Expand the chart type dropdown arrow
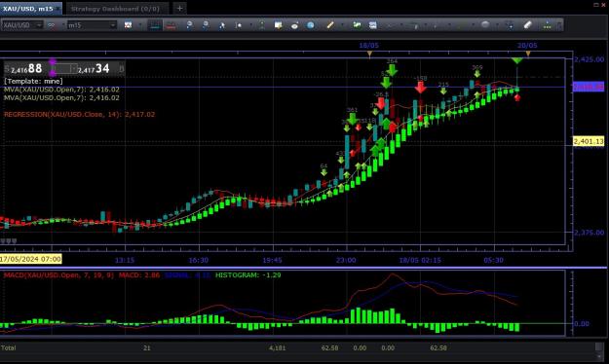Screen dimensions: 609x364 pos(139,25)
